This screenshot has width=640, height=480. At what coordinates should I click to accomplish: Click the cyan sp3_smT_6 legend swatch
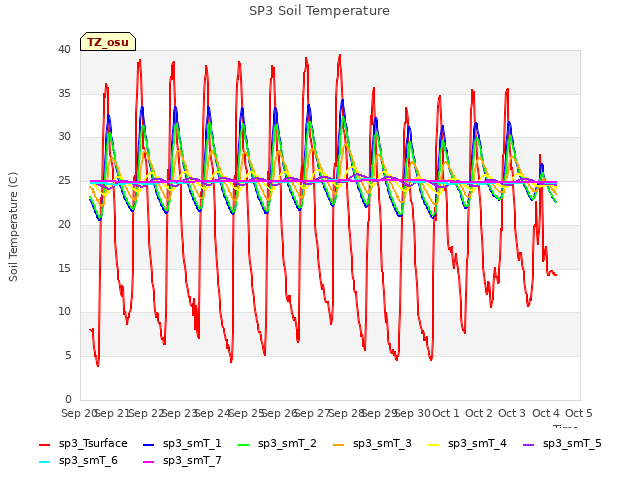(44, 462)
